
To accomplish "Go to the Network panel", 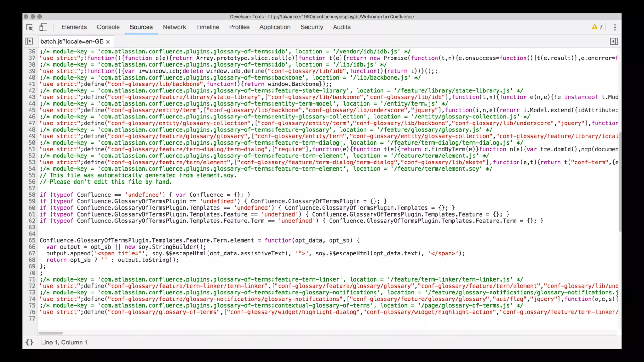I will 174,27.
